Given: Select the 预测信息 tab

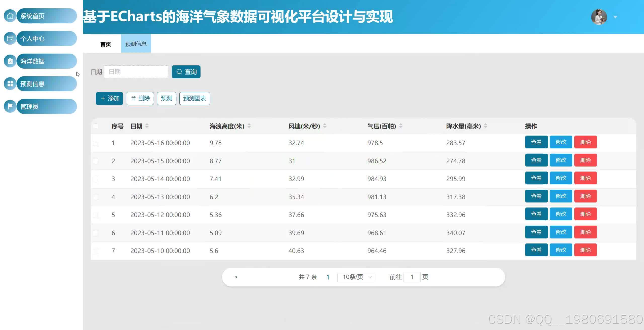Looking at the screenshot, I should (x=136, y=44).
